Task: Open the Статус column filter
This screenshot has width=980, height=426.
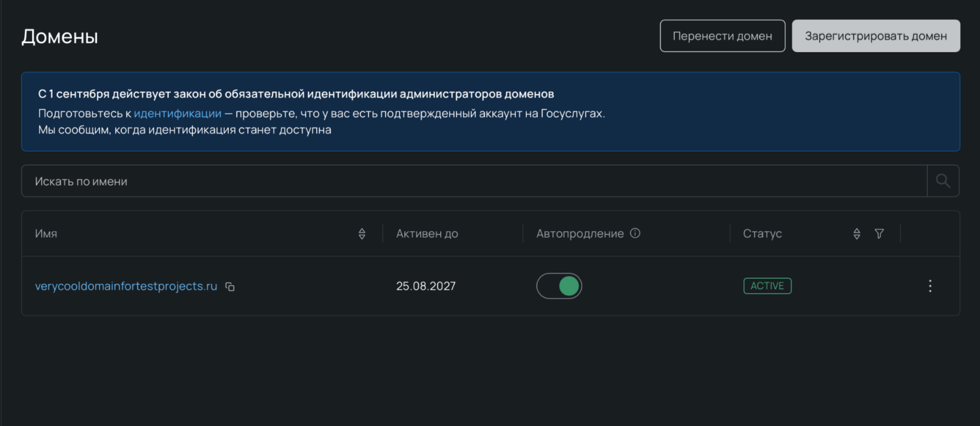Action: pos(879,234)
